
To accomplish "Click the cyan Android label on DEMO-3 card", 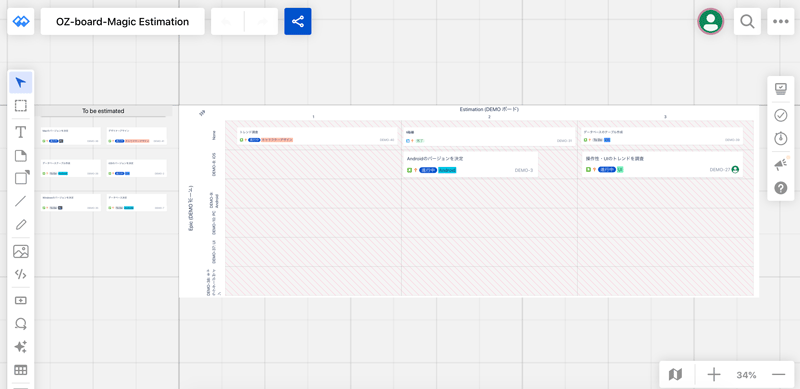I will (447, 170).
